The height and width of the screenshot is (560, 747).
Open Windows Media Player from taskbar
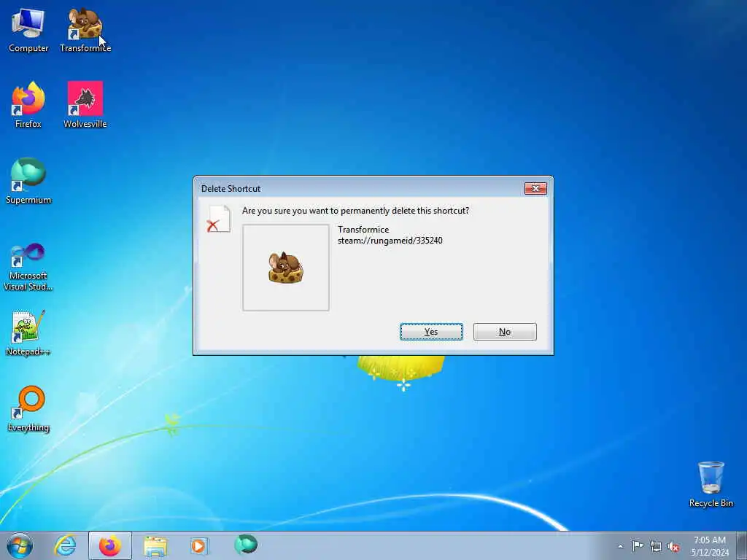[198, 545]
